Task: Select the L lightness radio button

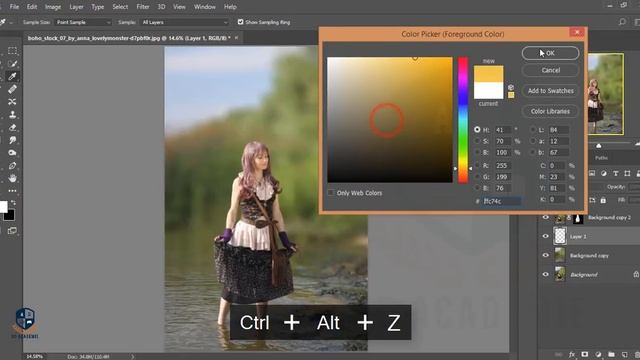Action: (533, 130)
